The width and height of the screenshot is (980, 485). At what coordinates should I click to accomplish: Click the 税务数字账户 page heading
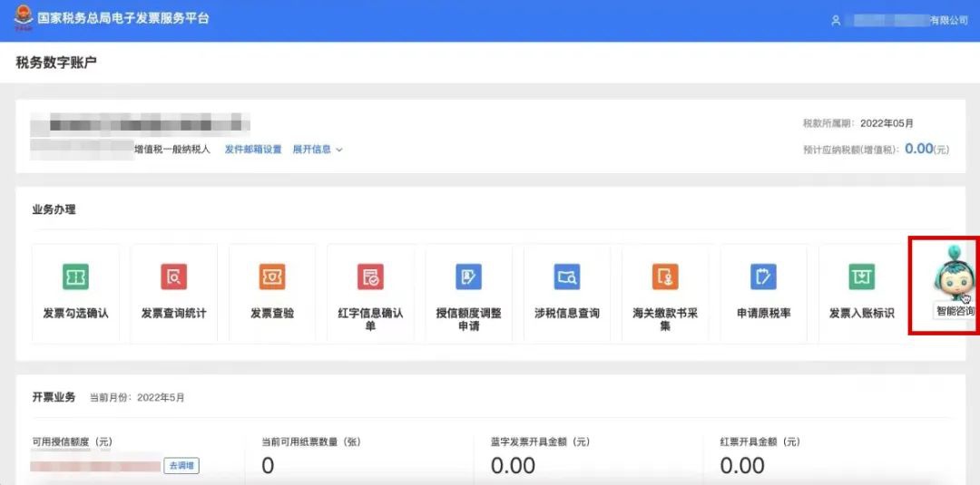pyautogui.click(x=56, y=63)
